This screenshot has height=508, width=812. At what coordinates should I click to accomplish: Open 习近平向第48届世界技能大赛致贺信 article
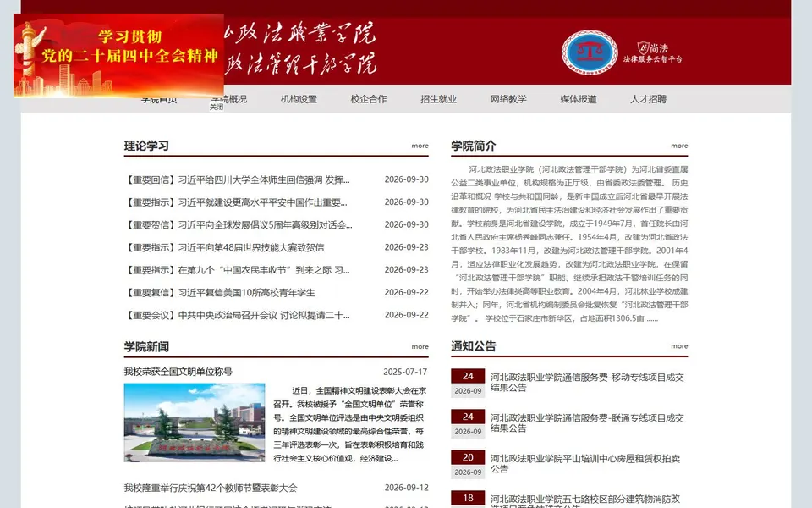224,247
